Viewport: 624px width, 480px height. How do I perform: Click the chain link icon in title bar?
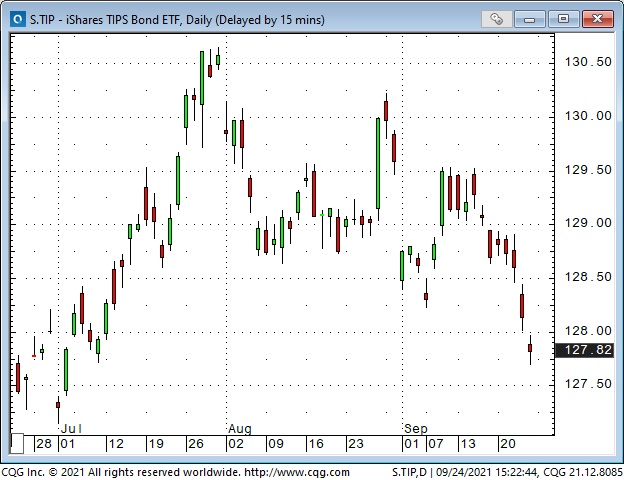[x=496, y=19]
